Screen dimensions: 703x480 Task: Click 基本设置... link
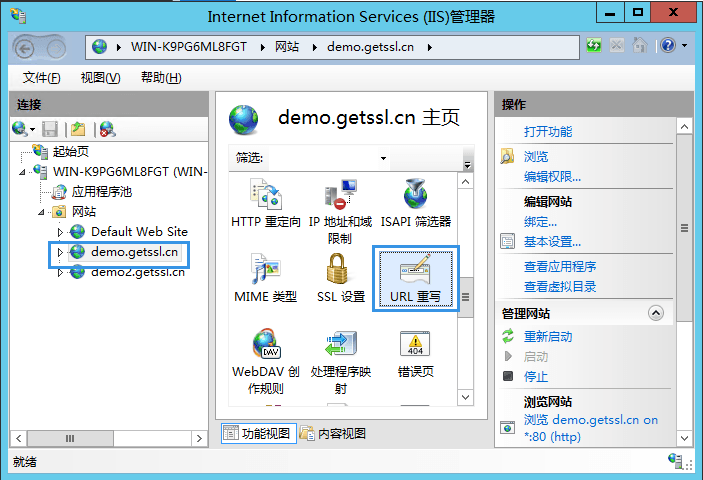pyautogui.click(x=552, y=242)
